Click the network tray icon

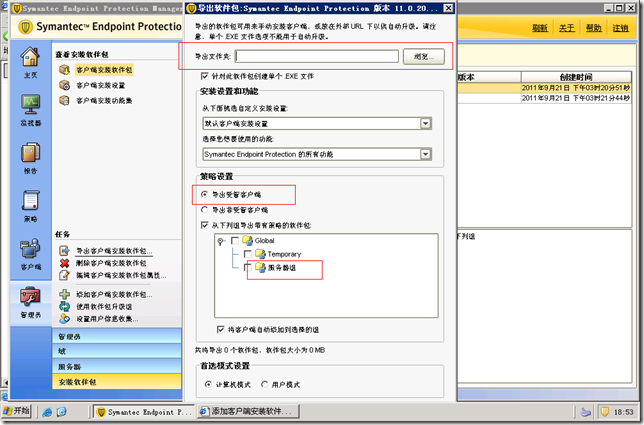586,412
